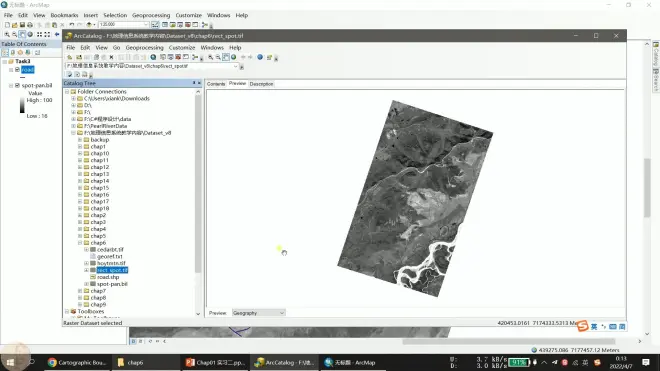Collapse chap6 folder node

point(80,243)
